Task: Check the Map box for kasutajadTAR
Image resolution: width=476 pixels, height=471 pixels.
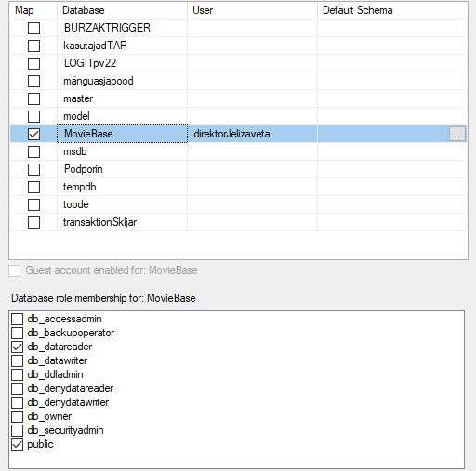Action: (x=33, y=46)
